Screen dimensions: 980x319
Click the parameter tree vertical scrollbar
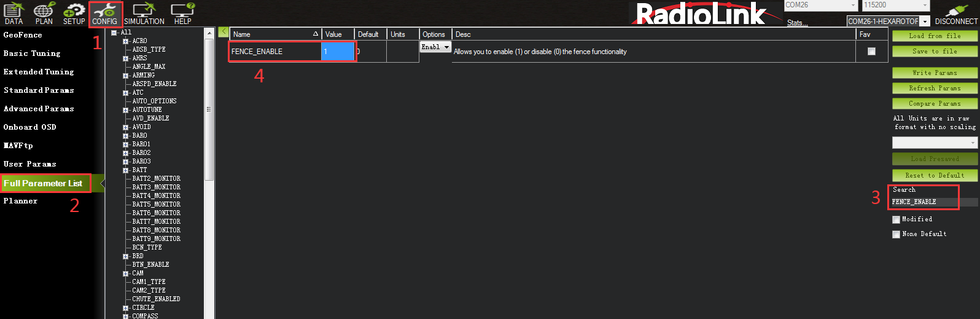click(x=209, y=111)
